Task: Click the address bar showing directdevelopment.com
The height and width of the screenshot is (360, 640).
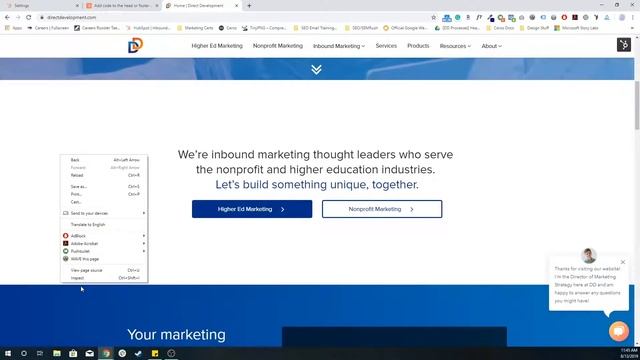Action: (x=233, y=18)
